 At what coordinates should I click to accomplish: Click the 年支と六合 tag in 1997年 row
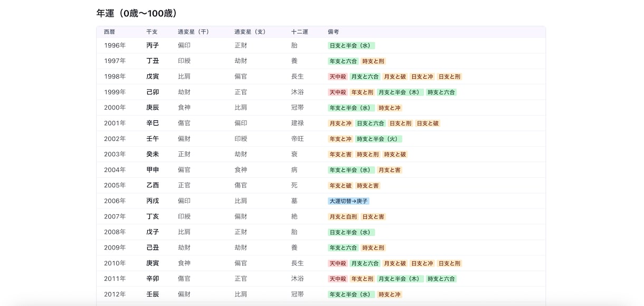click(x=343, y=61)
